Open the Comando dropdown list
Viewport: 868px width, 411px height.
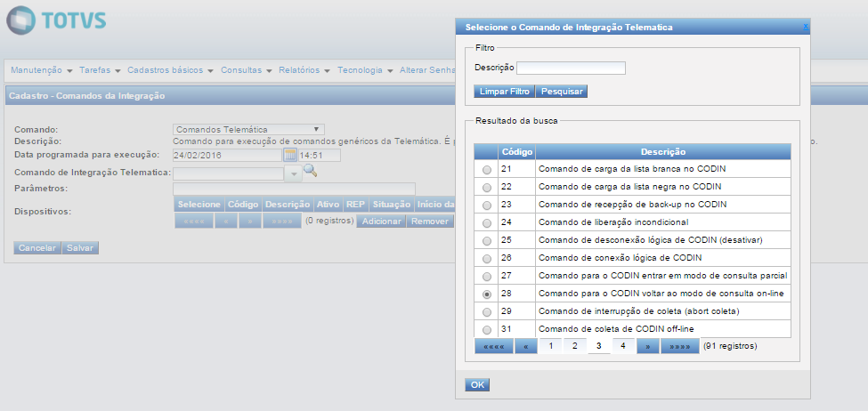pos(248,130)
